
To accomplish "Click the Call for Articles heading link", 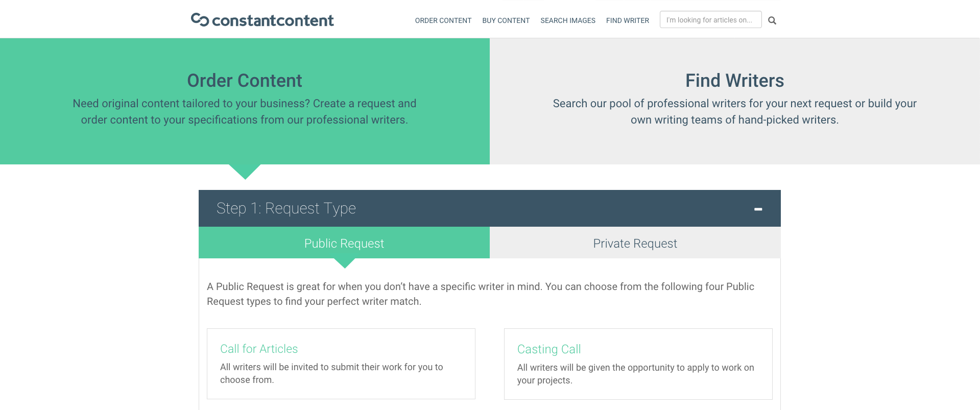I will 259,349.
